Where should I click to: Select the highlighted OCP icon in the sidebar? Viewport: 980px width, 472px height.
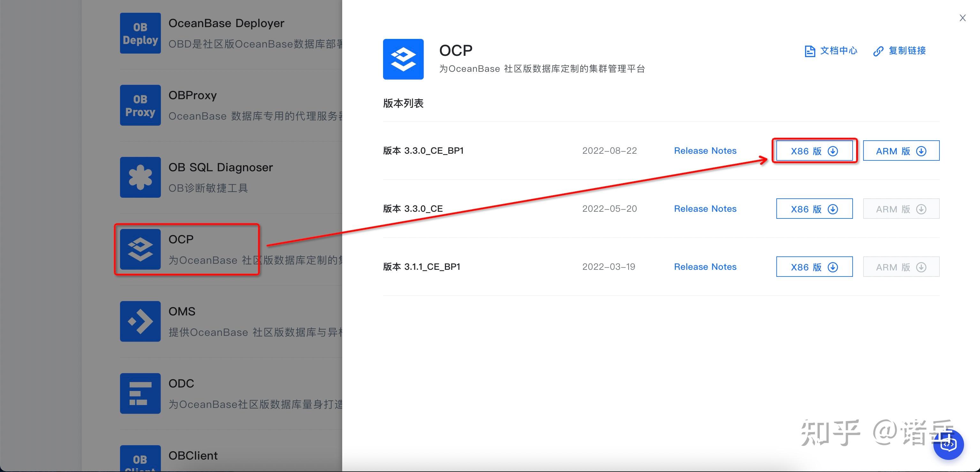(140, 250)
